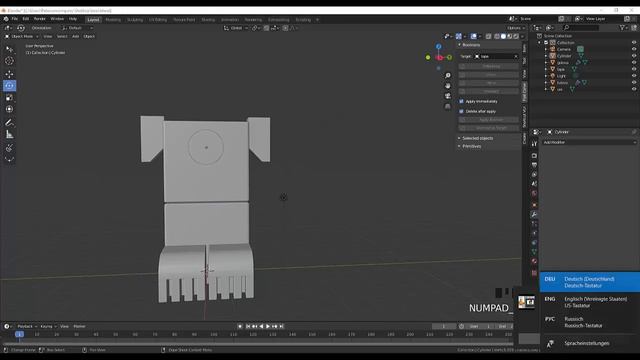Select the active Rotate tool
The width and height of the screenshot is (640, 360).
[x=9, y=86]
